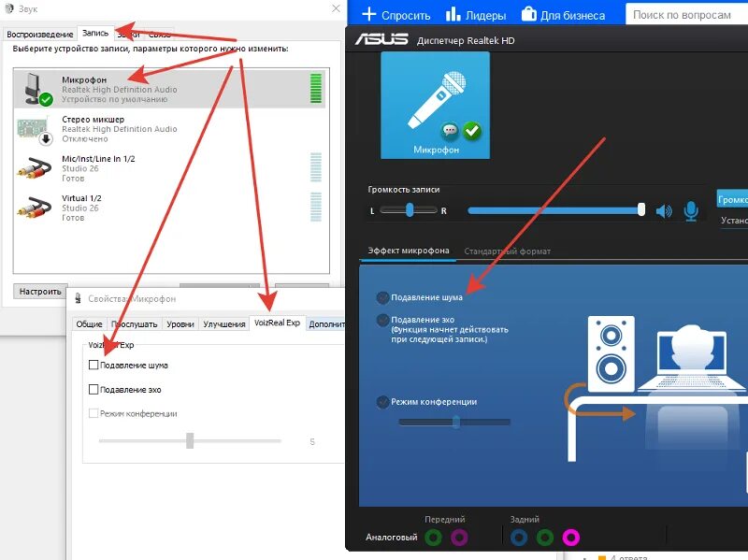Click the blue Громкость button at right
Viewport: 748px width, 560px height.
click(x=732, y=199)
